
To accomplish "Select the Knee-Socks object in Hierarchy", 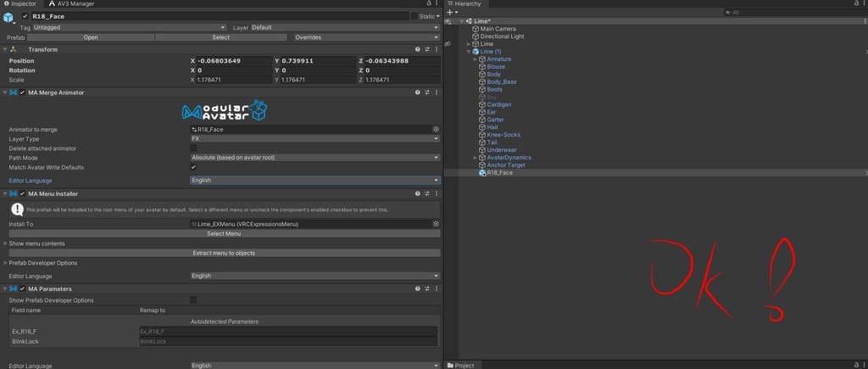I will point(504,135).
